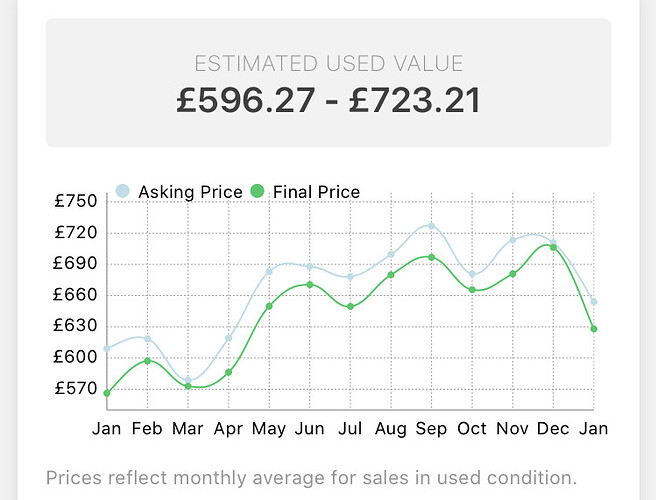
Task: Click the Final Price data point for February
Action: pyautogui.click(x=148, y=360)
